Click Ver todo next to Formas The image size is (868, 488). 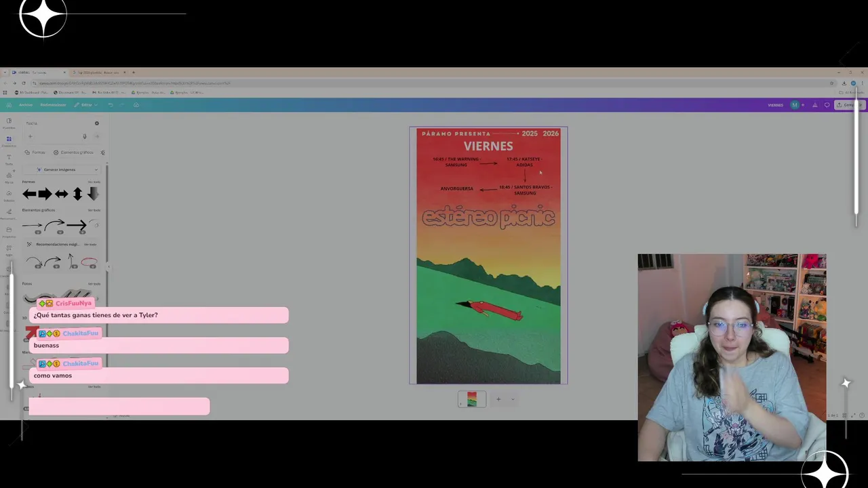[x=94, y=182]
